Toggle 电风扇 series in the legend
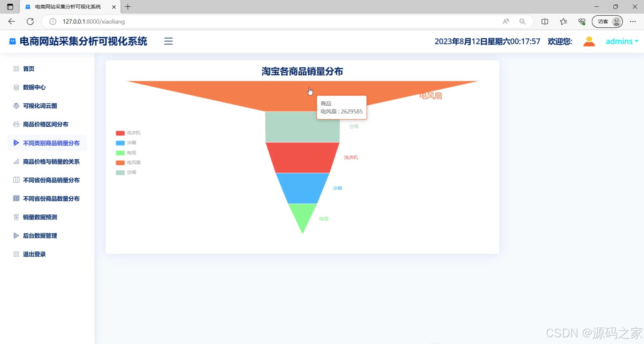 (x=128, y=162)
